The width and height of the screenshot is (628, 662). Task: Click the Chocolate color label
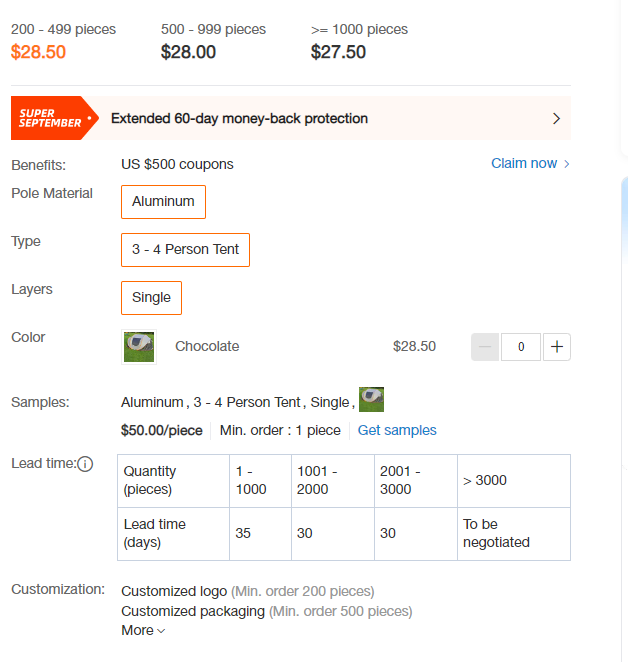pos(207,347)
